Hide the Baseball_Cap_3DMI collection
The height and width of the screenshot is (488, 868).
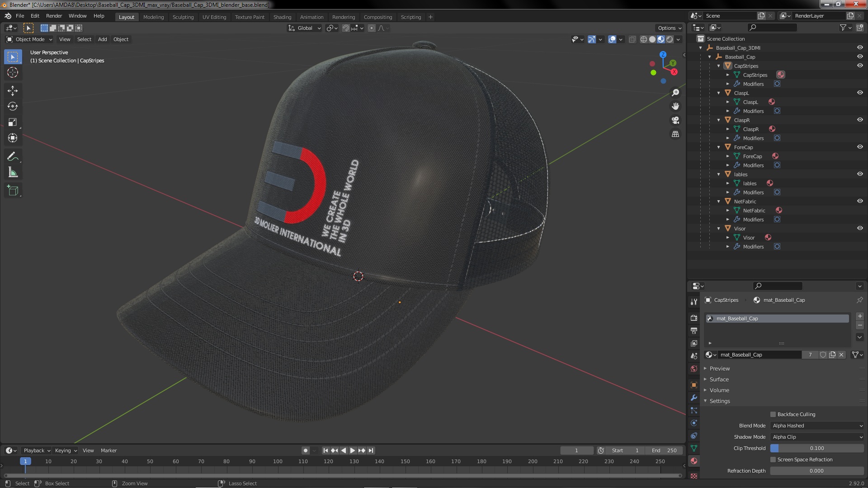(860, 47)
